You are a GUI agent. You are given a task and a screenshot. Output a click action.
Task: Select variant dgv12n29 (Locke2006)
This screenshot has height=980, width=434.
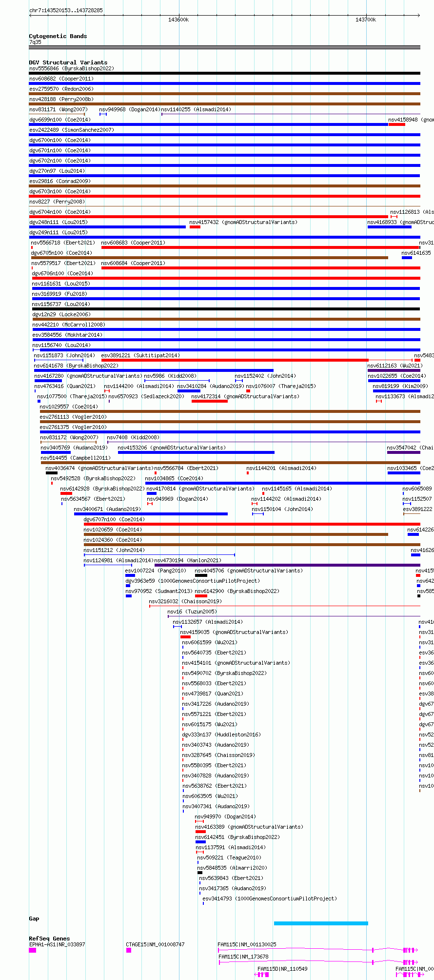point(226,319)
